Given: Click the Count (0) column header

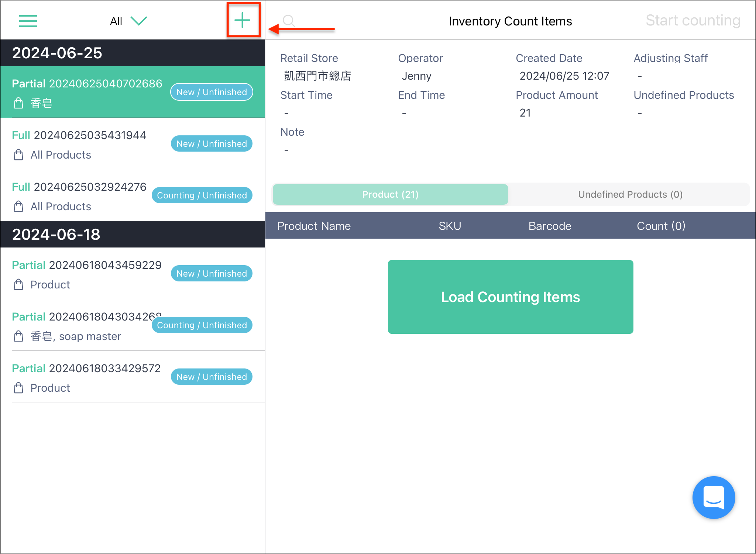Looking at the screenshot, I should click(x=661, y=226).
